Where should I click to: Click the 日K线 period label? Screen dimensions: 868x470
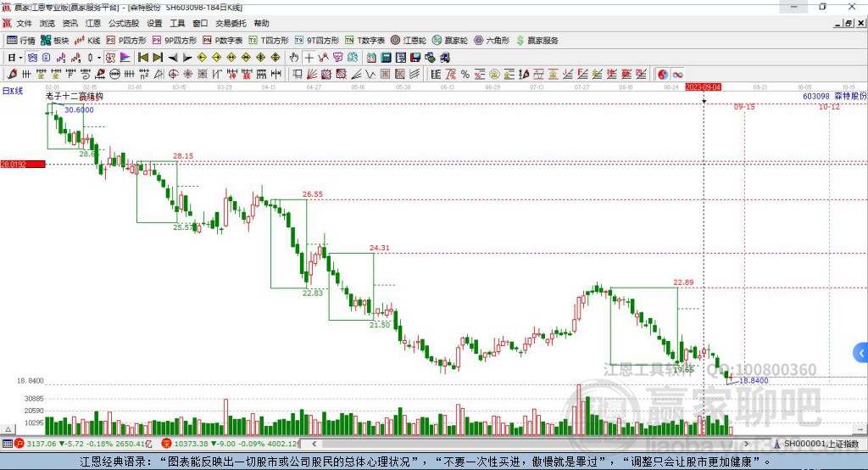pos(13,91)
